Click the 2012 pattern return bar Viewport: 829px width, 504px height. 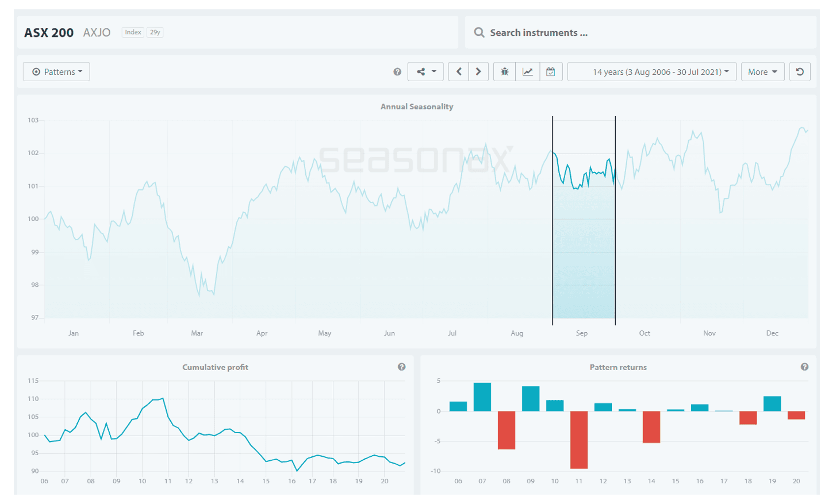point(603,407)
